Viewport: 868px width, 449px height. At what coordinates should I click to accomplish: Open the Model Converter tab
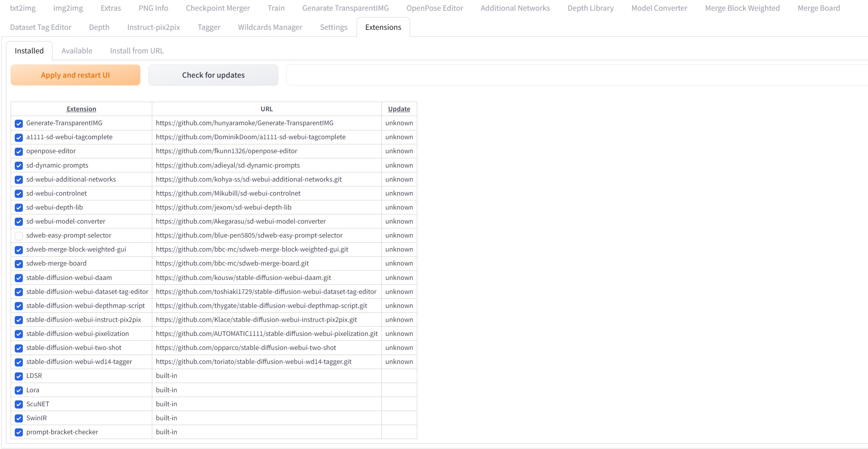[659, 8]
